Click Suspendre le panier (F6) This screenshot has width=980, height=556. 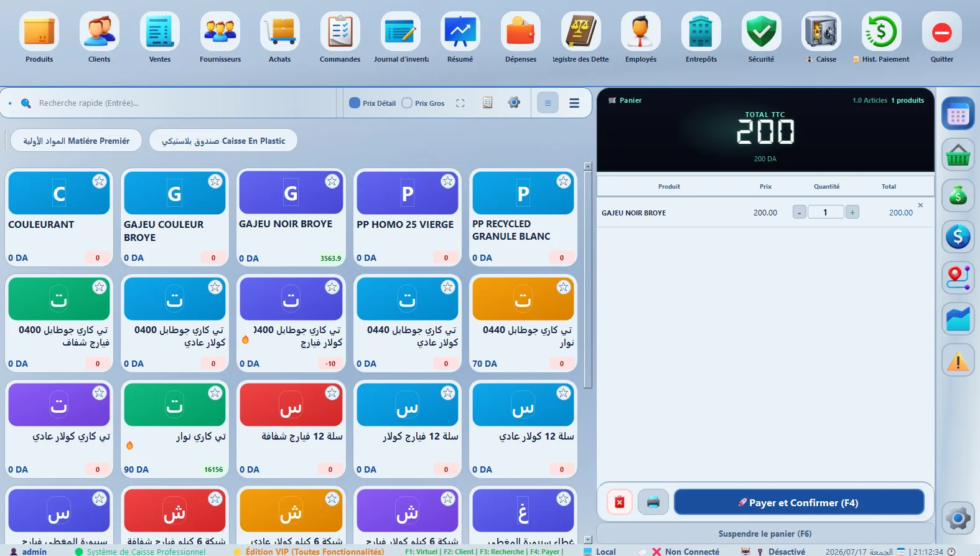(765, 534)
